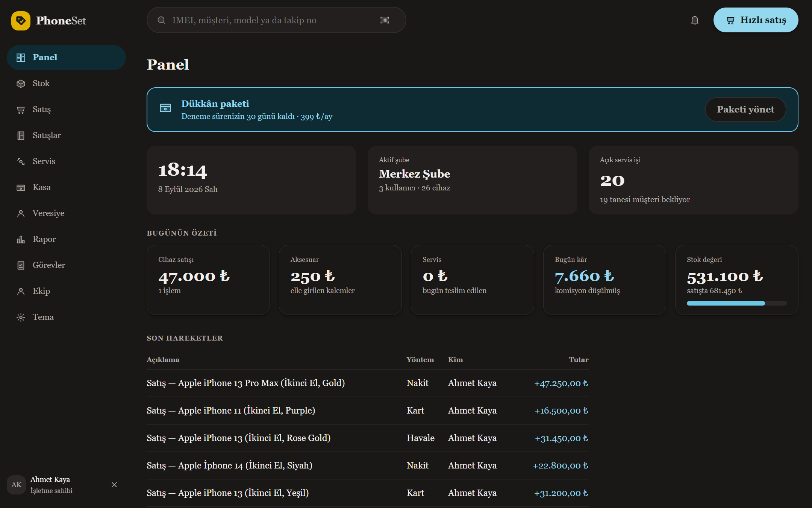
Task: Go to Satışlar section
Action: coord(66,135)
